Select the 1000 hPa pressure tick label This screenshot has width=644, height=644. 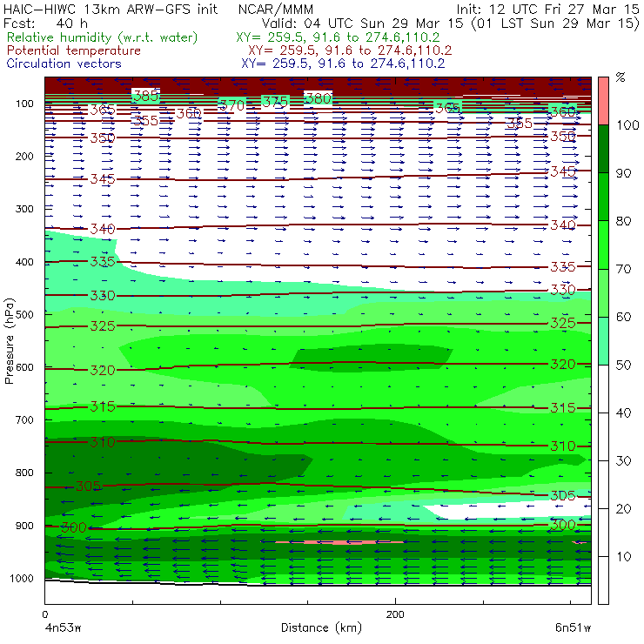(22, 578)
